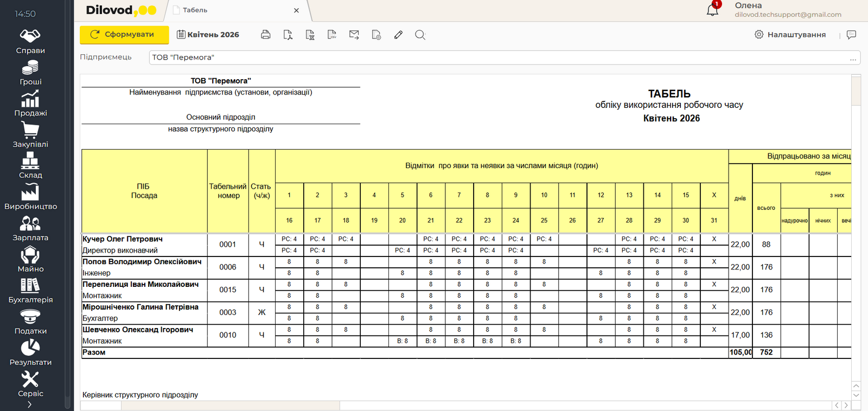
Task: Open the Податки section in sidebar
Action: [x=30, y=323]
